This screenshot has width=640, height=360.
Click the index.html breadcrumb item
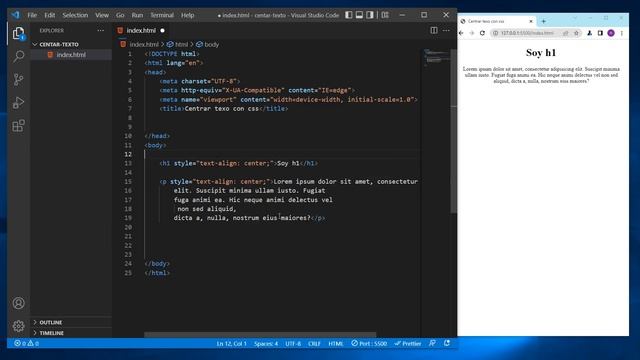point(140,44)
